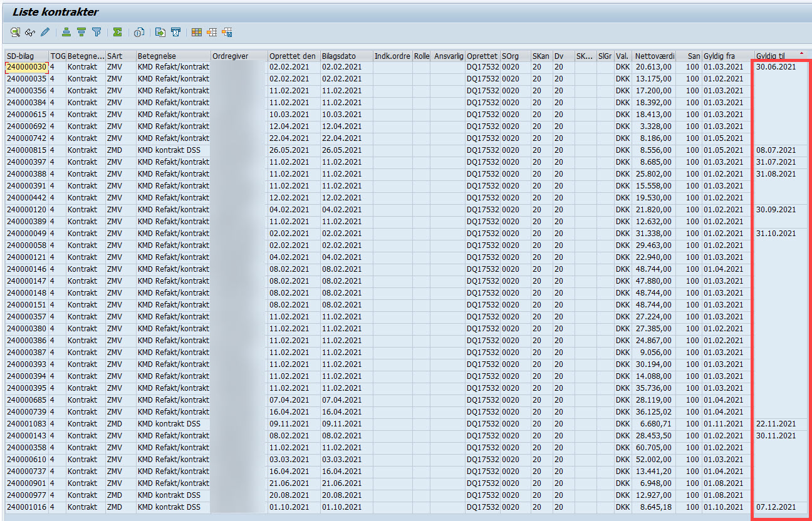Image resolution: width=812 pixels, height=521 pixels.
Task: Click the select layout grid icon
Action: 212,32
